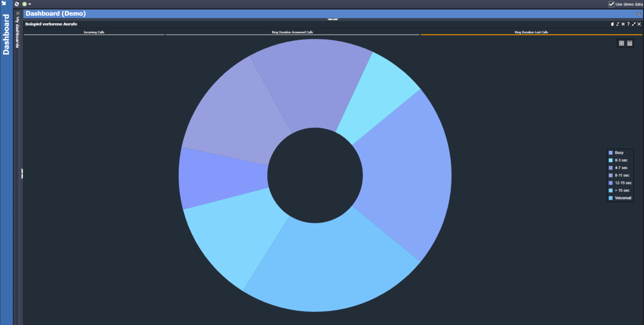Click the '8-11 sec' legend label
The height and width of the screenshot is (325, 644).
tap(623, 175)
